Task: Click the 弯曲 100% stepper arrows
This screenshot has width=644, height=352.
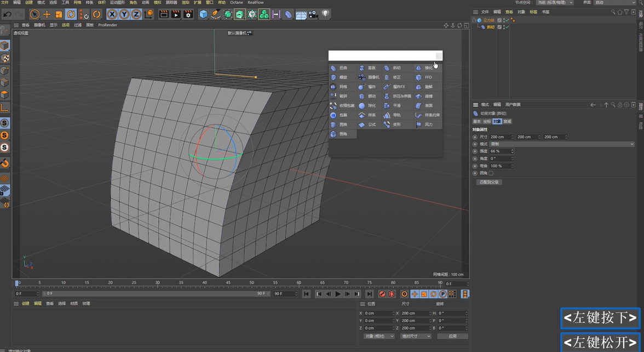Action: click(x=512, y=166)
